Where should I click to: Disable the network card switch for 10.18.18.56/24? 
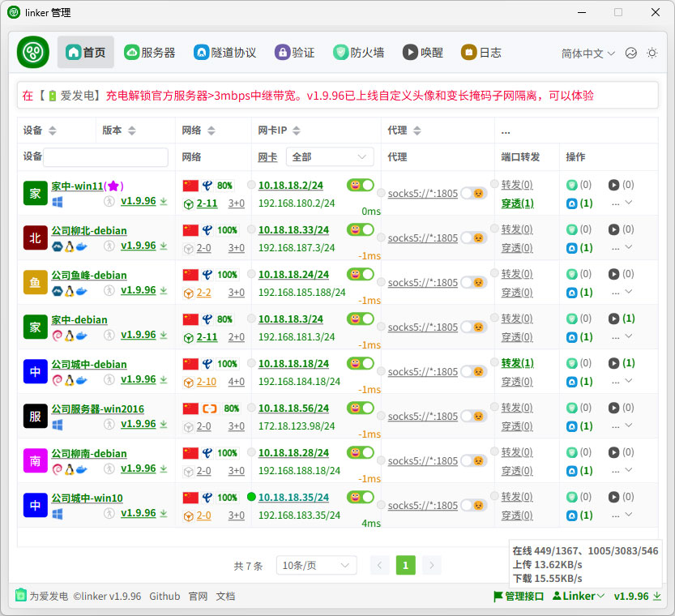[360, 408]
